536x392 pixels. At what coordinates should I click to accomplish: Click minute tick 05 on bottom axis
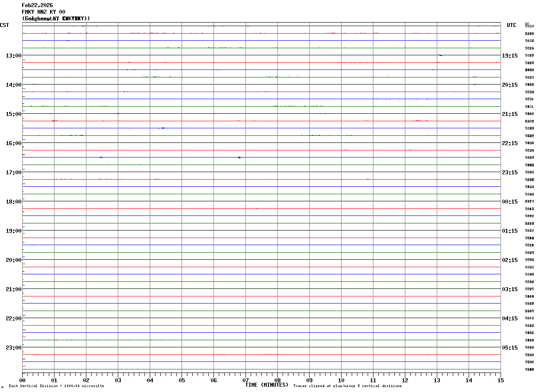(182, 380)
